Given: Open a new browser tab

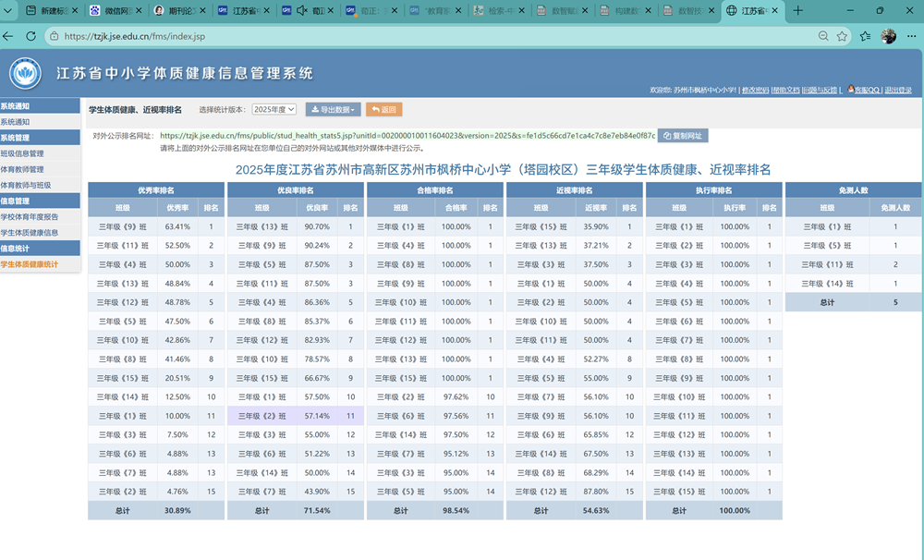Looking at the screenshot, I should click(x=798, y=10).
